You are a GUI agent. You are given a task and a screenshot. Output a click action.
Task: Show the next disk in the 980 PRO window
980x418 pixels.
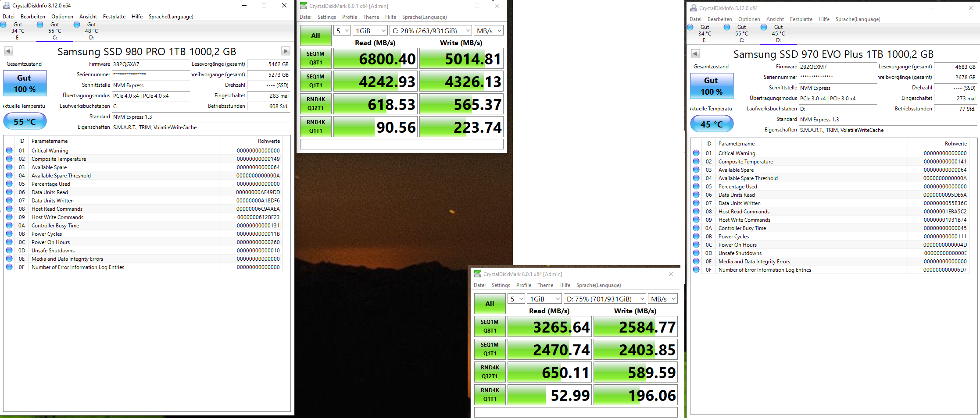pos(286,51)
